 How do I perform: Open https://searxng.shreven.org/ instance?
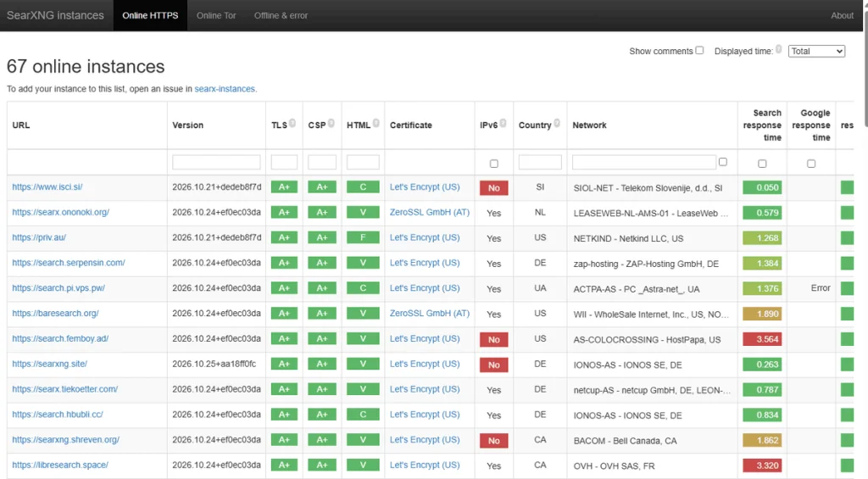[66, 440]
